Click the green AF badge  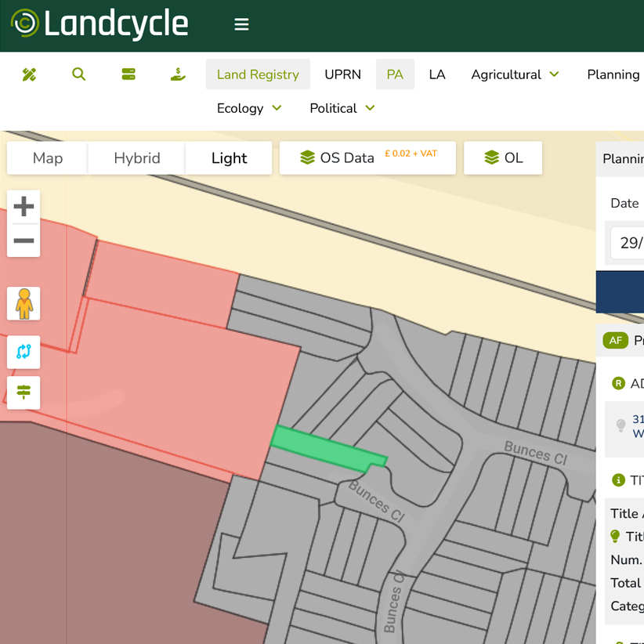tap(615, 340)
